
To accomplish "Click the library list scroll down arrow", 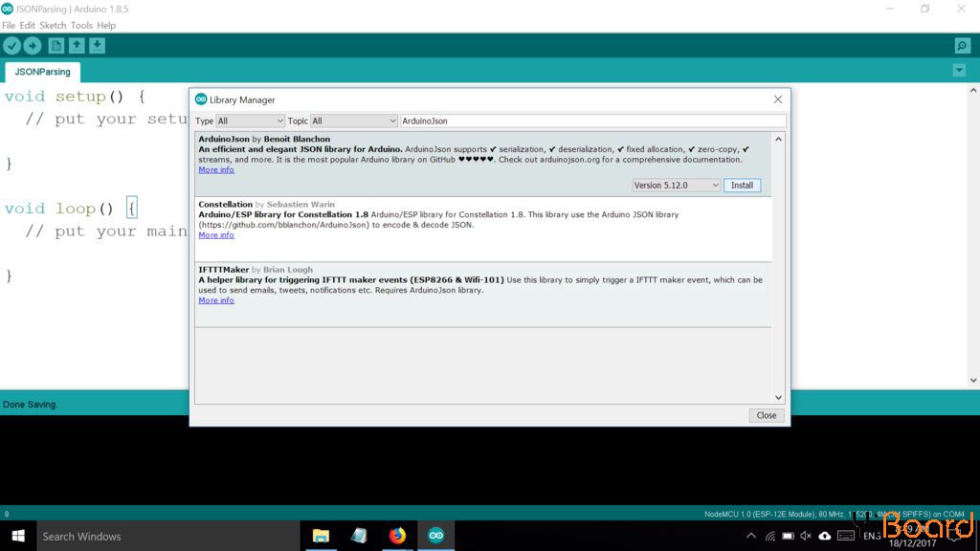I will pyautogui.click(x=778, y=397).
